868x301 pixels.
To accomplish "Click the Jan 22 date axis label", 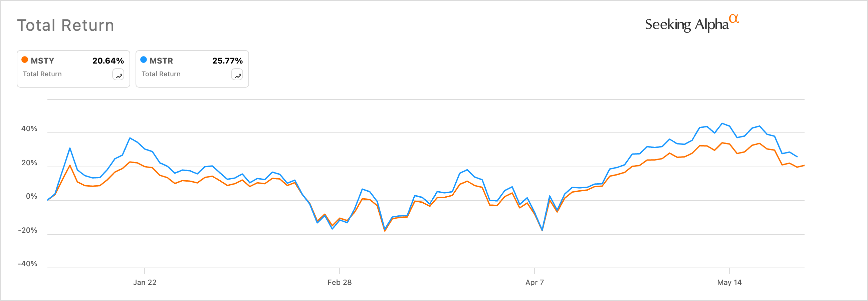I will (145, 283).
